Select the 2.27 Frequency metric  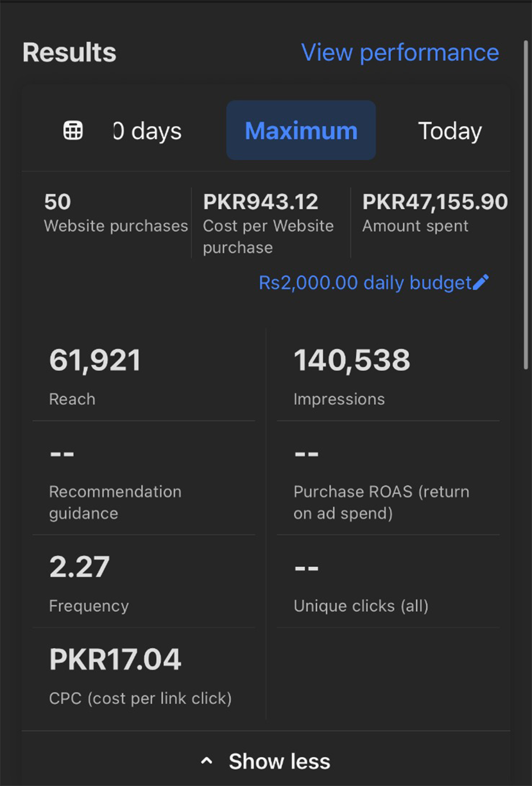coord(89,582)
